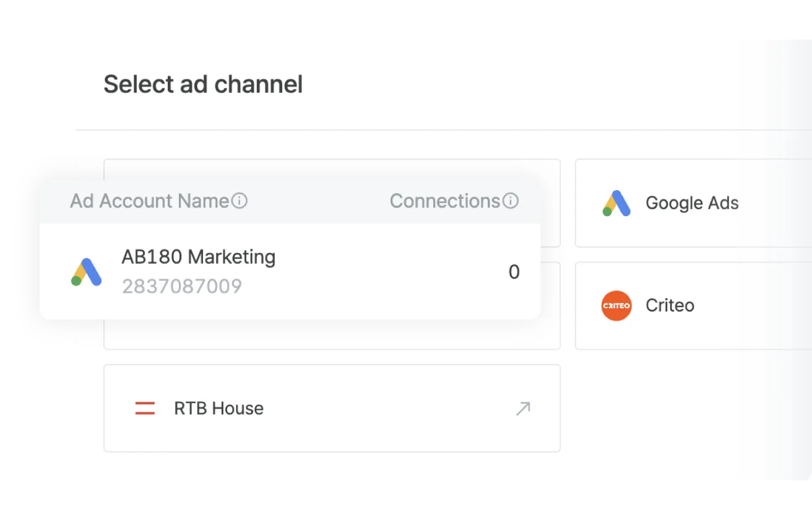
Task: Click the Google Ads logo icon
Action: [x=617, y=203]
